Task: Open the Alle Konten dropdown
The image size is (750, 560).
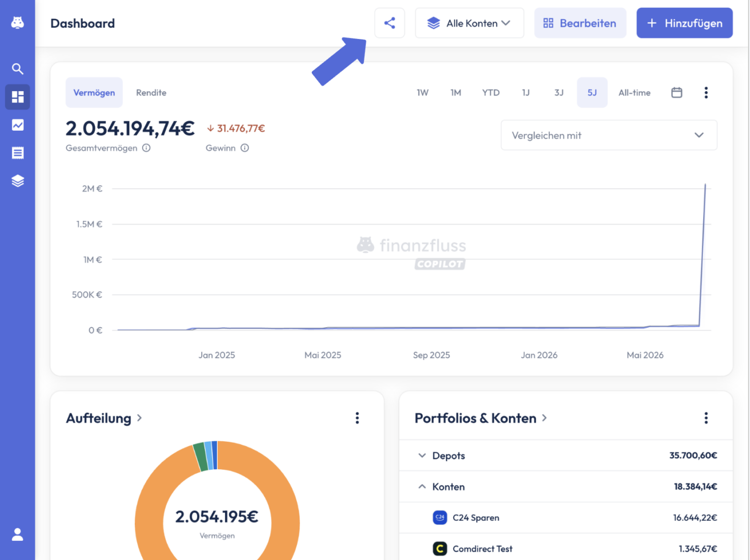Action: (x=469, y=23)
